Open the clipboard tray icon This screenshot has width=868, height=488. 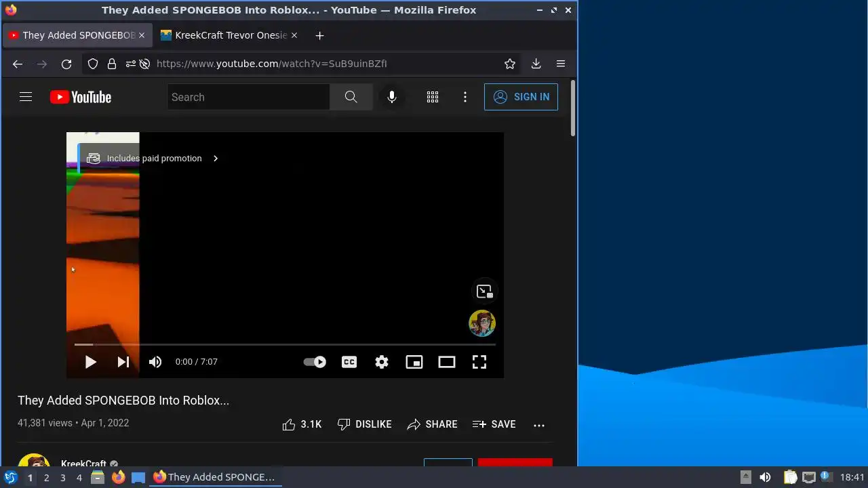[790, 477]
